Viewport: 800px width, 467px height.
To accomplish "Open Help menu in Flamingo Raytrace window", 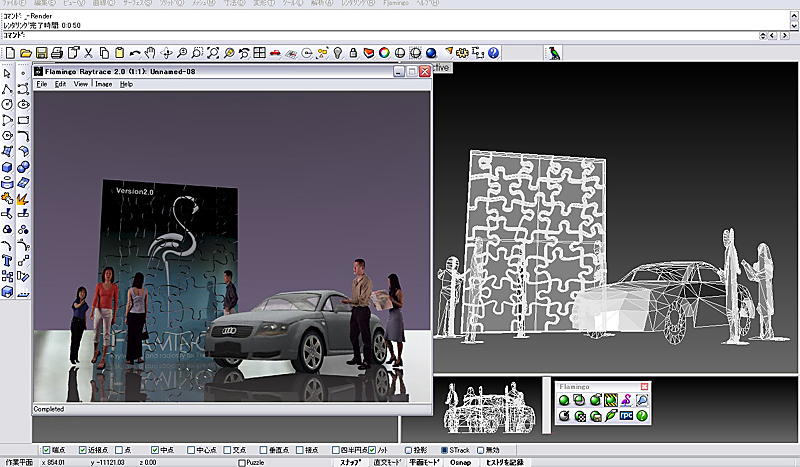I will tap(126, 84).
